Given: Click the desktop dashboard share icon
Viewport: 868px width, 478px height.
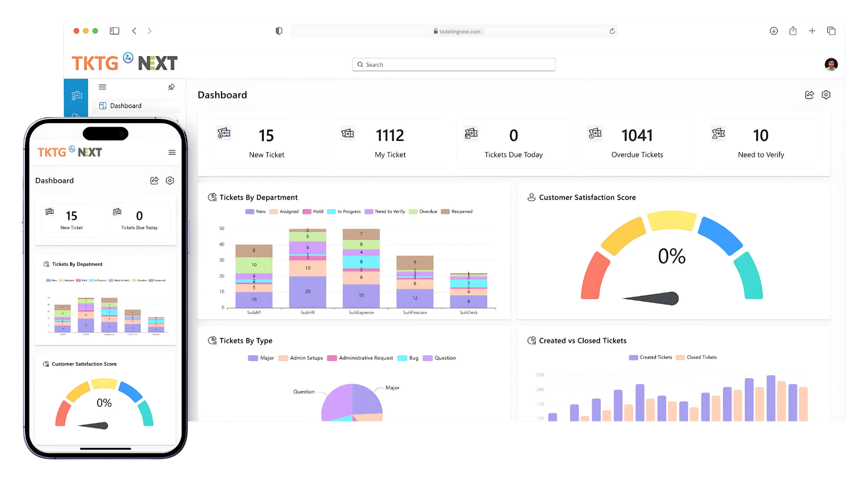Looking at the screenshot, I should (x=809, y=95).
